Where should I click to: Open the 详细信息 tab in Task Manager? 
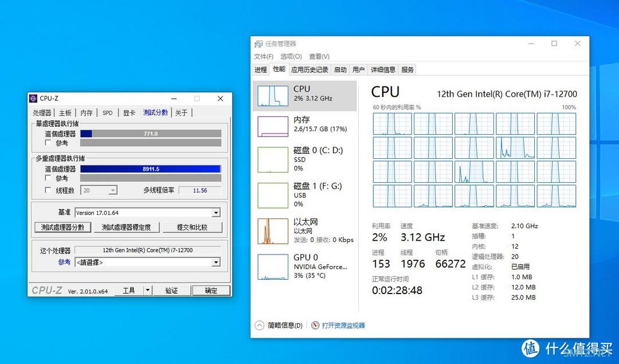coord(383,70)
